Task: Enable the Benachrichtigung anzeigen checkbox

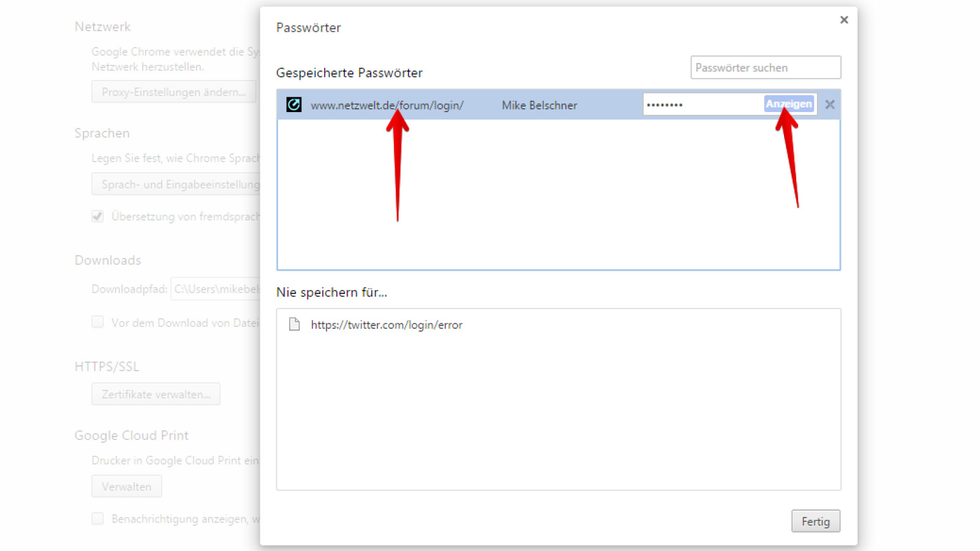Action: pos(97,519)
